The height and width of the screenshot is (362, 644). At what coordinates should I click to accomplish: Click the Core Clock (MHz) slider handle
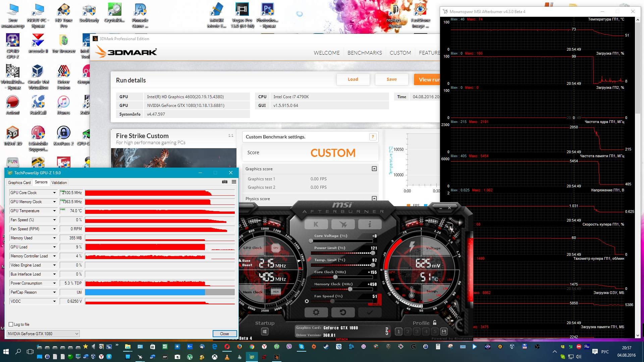335,277
